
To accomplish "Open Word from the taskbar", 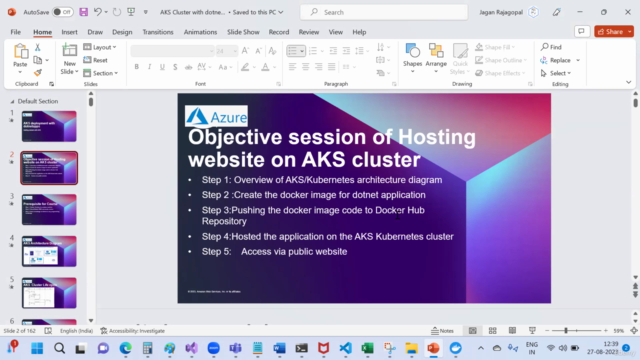I will (x=280, y=348).
